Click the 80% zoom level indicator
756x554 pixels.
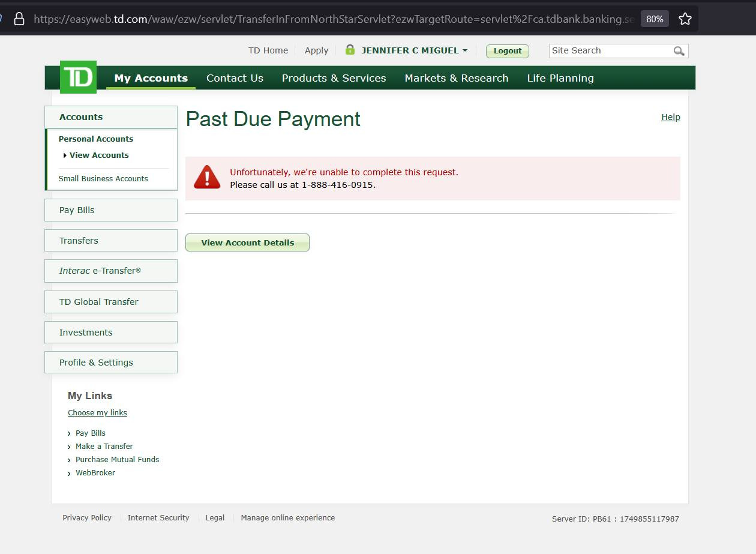(655, 19)
